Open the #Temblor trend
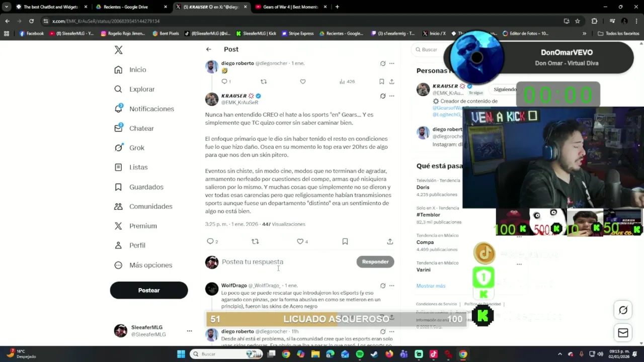This screenshot has height=362, width=644. (x=428, y=215)
